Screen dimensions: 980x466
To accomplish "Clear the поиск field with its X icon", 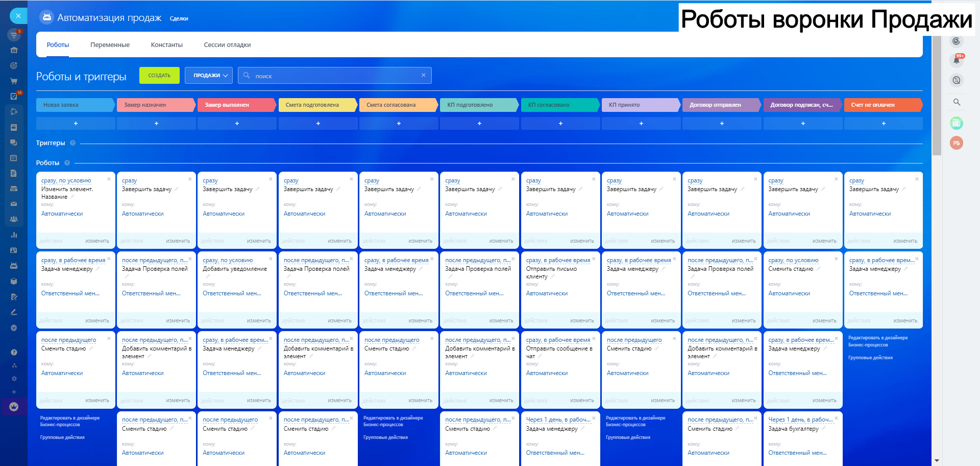I will coord(423,75).
